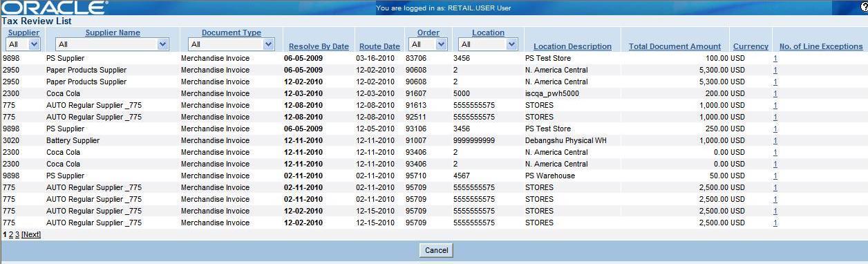Click Debangshu Physical WH description

click(566, 140)
